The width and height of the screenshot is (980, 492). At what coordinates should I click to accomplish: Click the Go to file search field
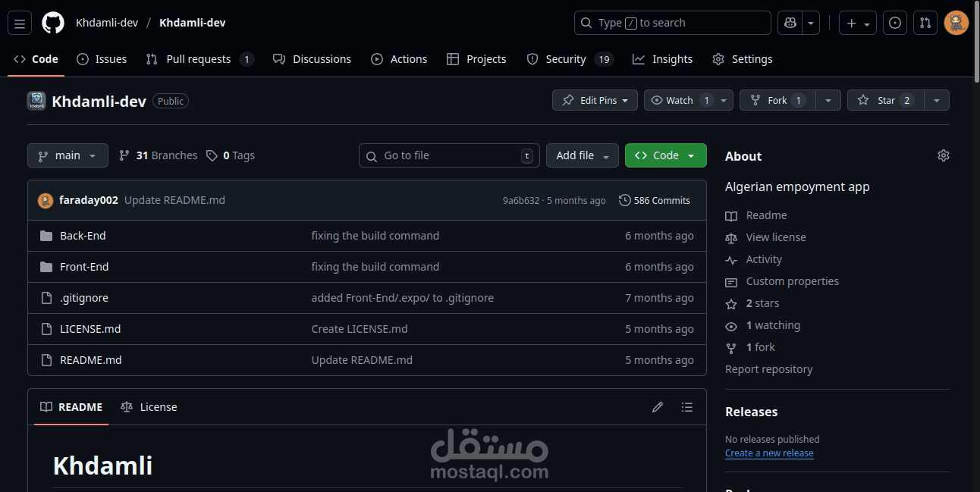[449, 155]
